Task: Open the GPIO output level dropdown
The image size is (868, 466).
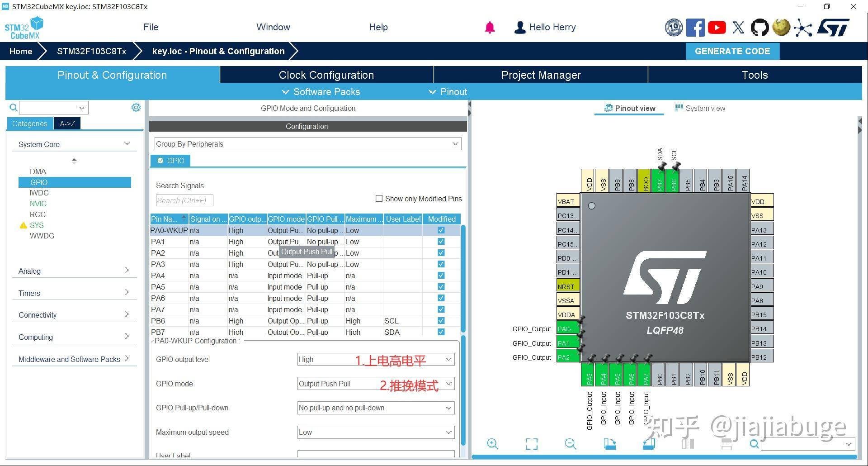Action: pyautogui.click(x=376, y=359)
